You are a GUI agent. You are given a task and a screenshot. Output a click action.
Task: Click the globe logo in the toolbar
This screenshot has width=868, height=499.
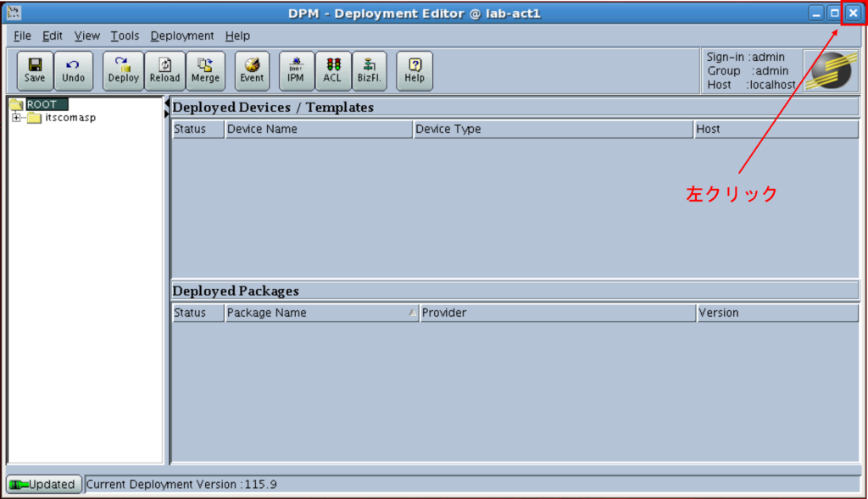[831, 71]
